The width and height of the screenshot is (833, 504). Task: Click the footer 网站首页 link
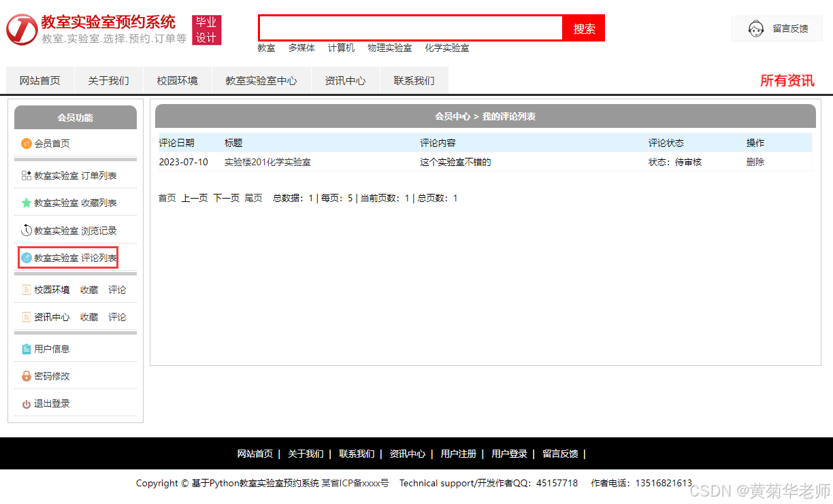[255, 454]
